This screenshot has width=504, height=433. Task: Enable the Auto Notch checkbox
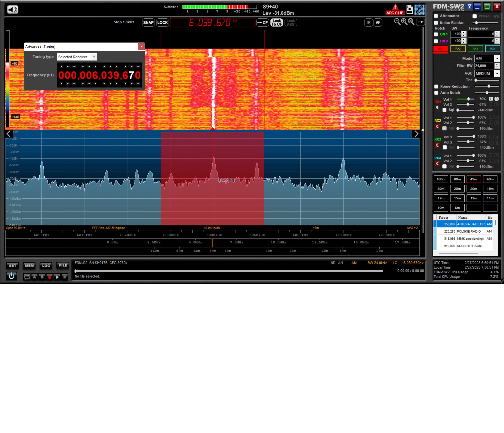436,93
